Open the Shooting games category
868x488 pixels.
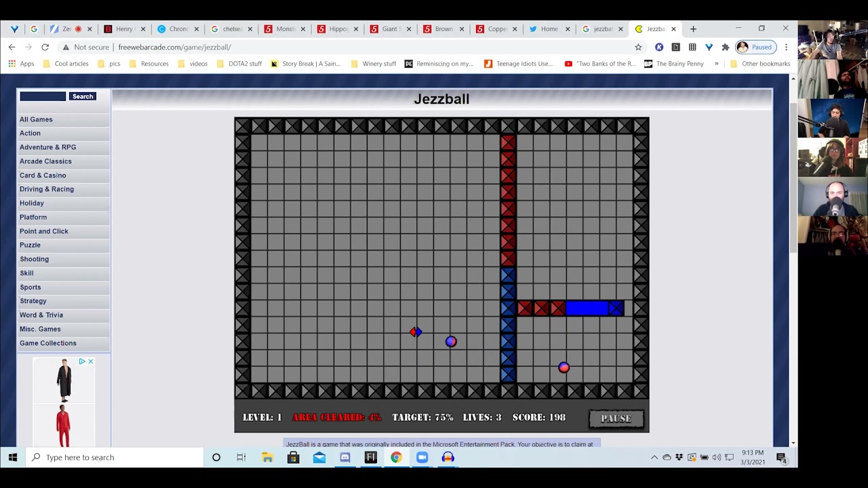(x=64, y=259)
